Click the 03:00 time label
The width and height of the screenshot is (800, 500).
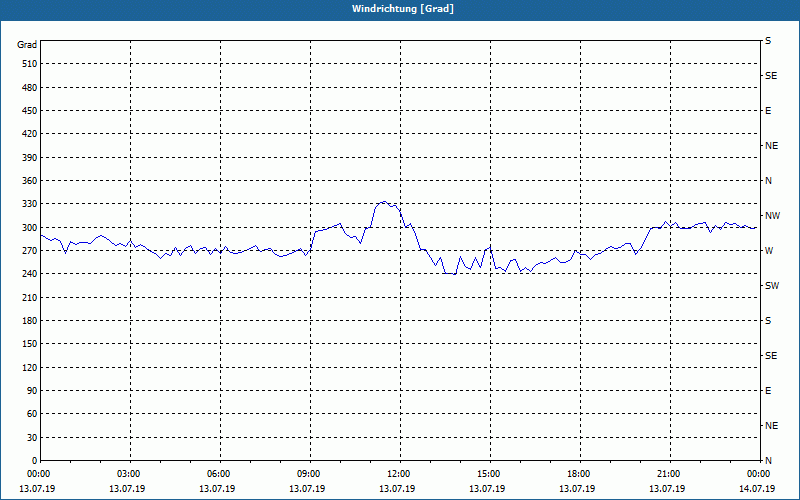click(129, 474)
